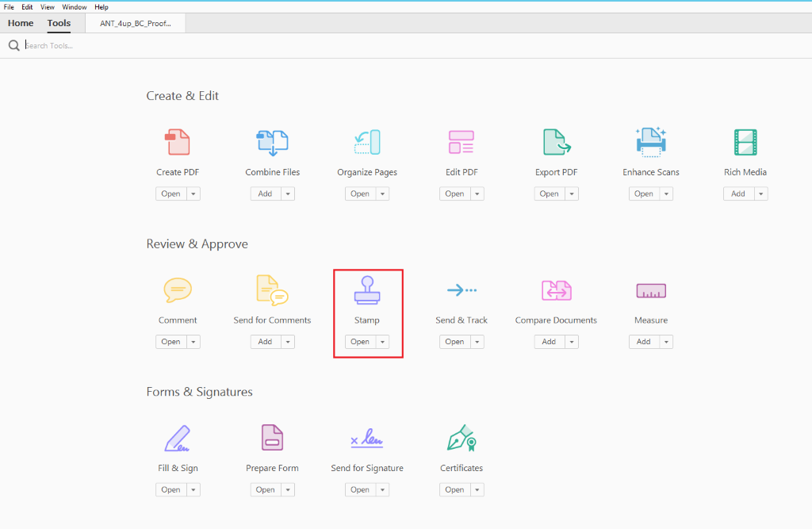812x529 pixels.
Task: Click the Fill & Sign icon
Action: click(x=178, y=439)
